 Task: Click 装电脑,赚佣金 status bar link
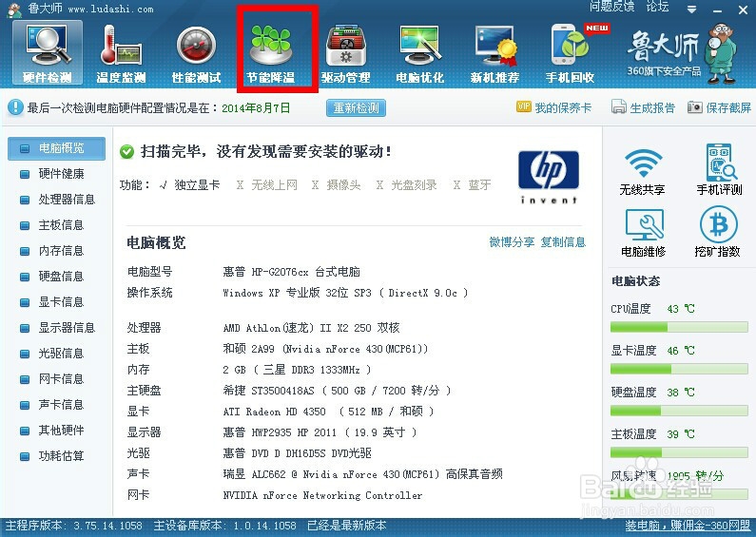[688, 526]
